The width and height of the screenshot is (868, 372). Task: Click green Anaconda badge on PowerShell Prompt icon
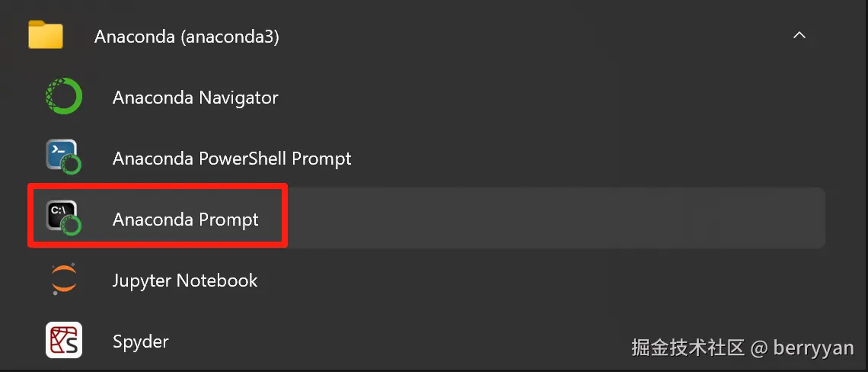[x=72, y=165]
